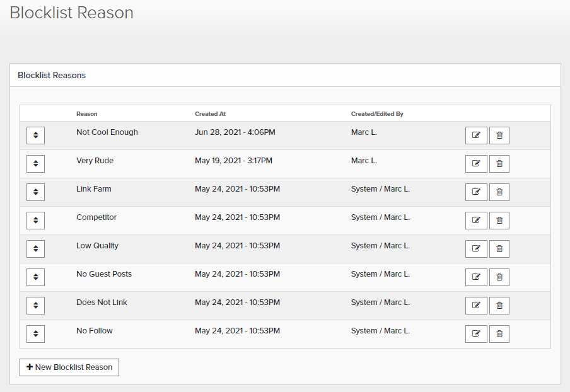Edit the Not Cool Enough reason
The height and width of the screenshot is (392, 570).
tap(476, 135)
